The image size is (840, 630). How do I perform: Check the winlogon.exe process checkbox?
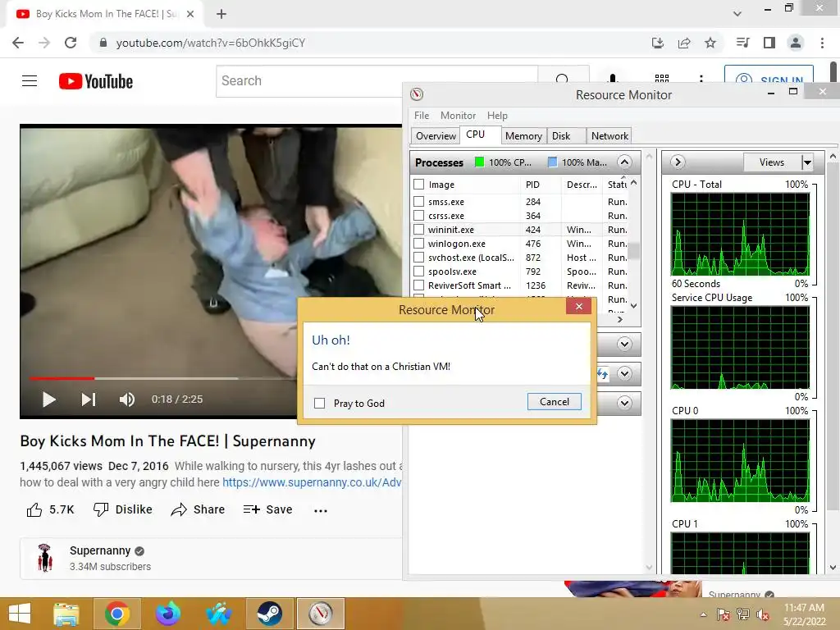click(419, 243)
